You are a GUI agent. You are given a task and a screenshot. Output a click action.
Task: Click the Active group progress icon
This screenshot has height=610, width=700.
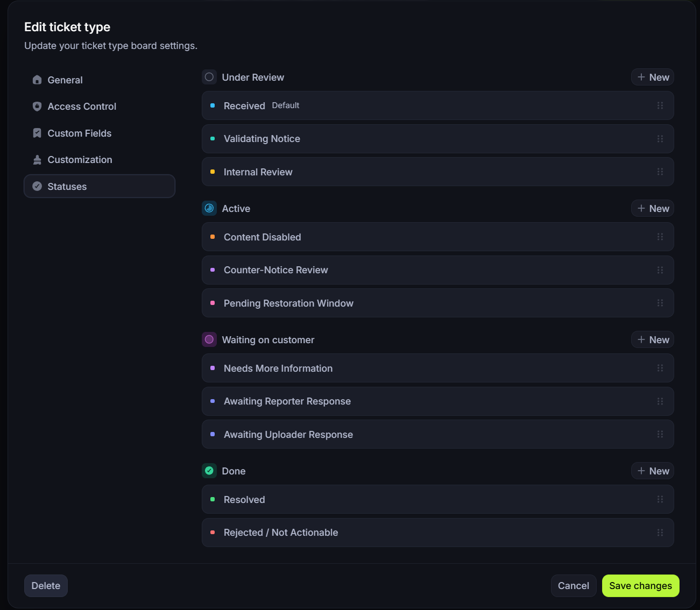pos(209,208)
